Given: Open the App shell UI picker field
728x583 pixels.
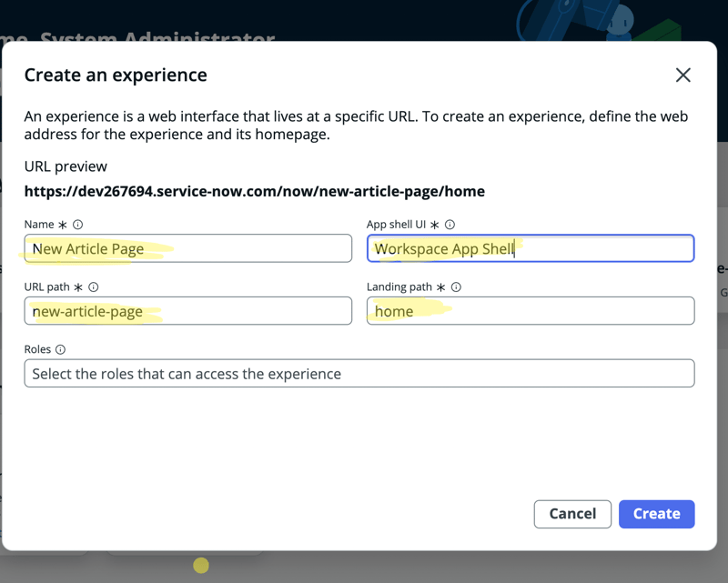Looking at the screenshot, I should pos(531,248).
